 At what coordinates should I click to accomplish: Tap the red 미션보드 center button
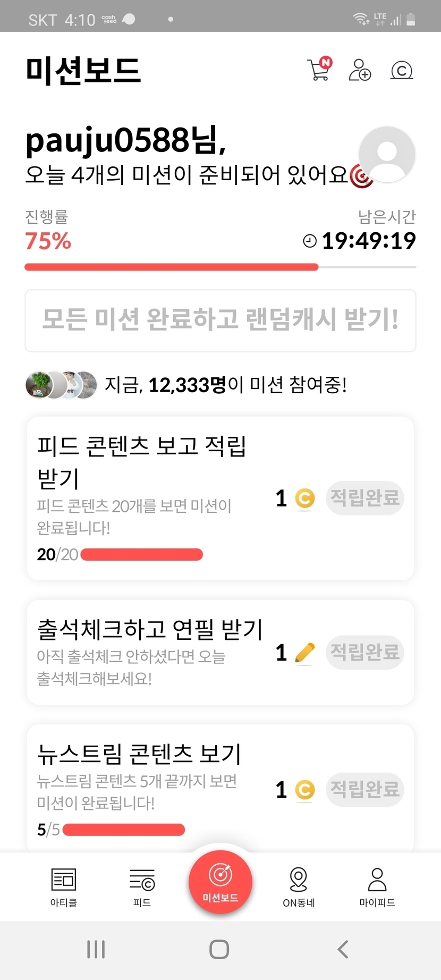220,881
